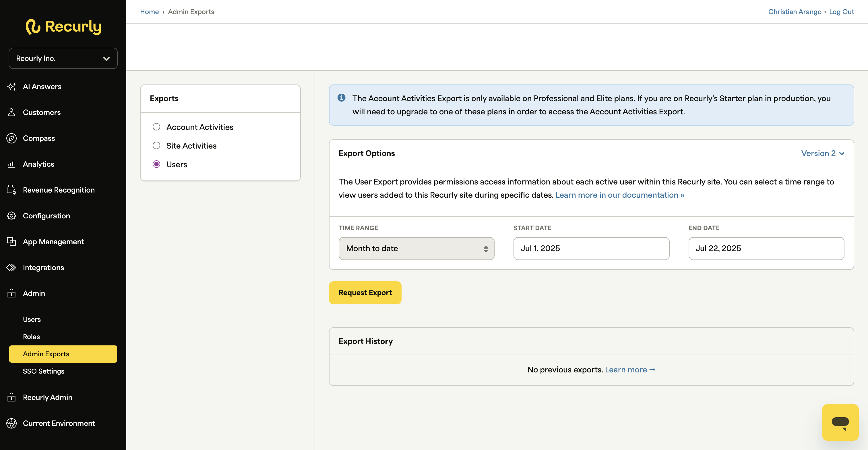Click the info icon in the blue banner

pos(341,98)
